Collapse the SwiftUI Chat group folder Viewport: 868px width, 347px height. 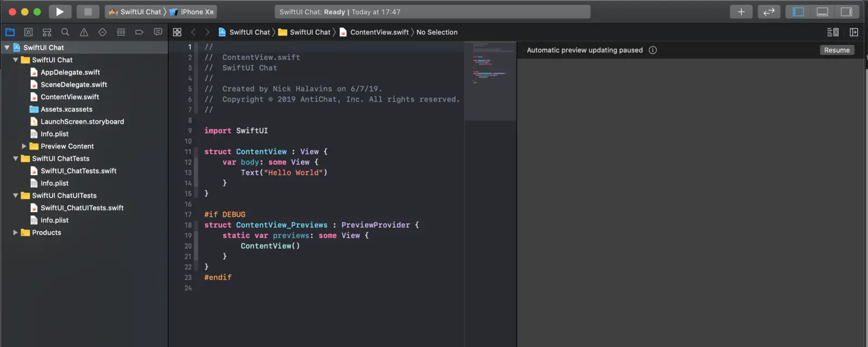pos(16,60)
